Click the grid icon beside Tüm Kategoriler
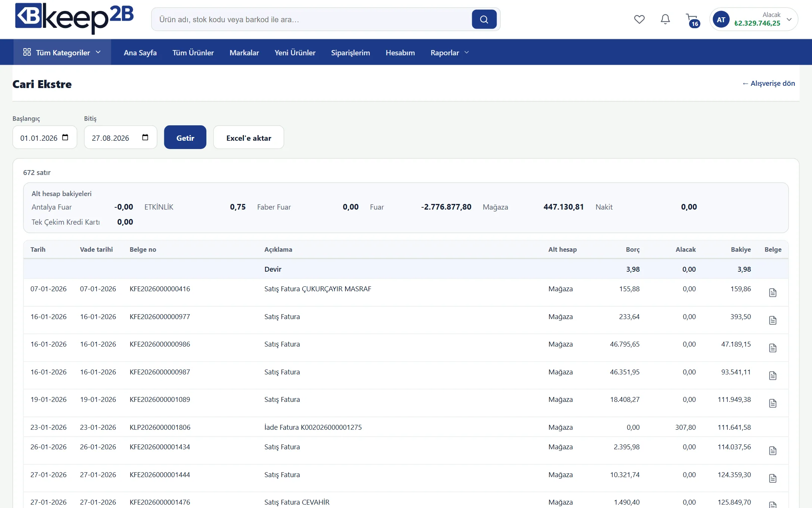 click(x=27, y=52)
